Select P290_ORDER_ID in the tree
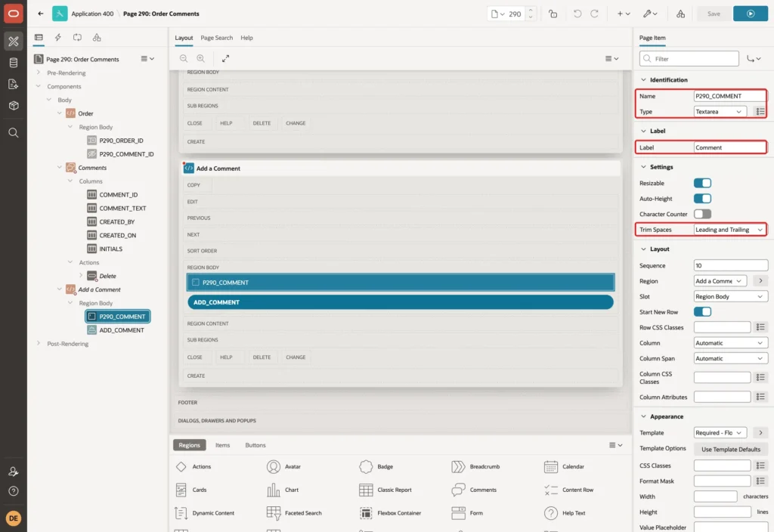Viewport: 774px width, 532px height. pyautogui.click(x=121, y=141)
